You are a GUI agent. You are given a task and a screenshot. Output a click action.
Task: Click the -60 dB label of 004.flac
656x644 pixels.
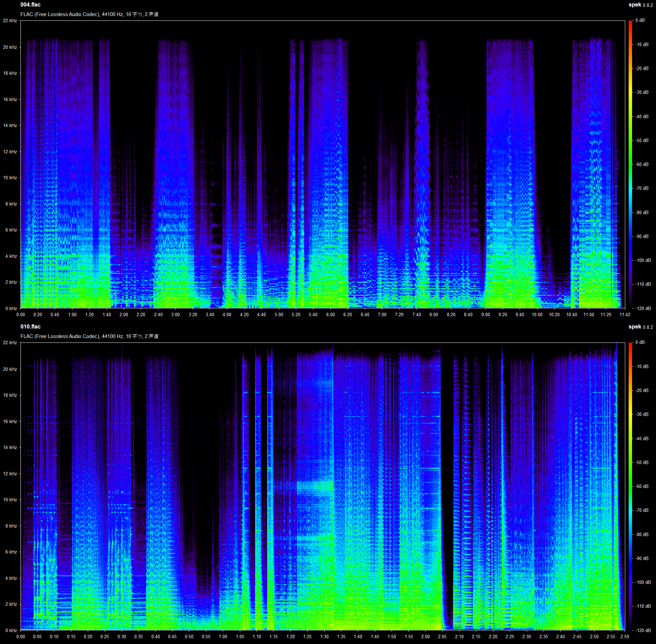click(642, 164)
